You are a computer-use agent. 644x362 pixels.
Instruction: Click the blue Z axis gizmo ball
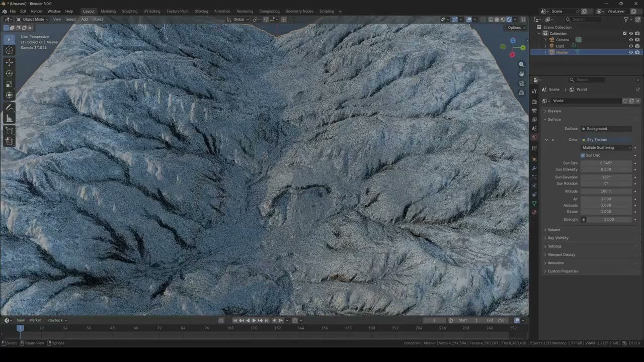pos(513,40)
